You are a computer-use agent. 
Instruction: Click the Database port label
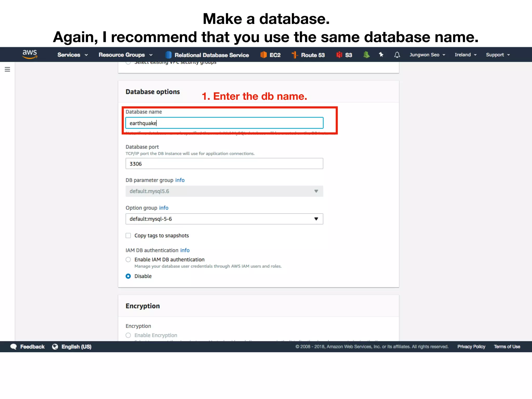[x=142, y=147]
